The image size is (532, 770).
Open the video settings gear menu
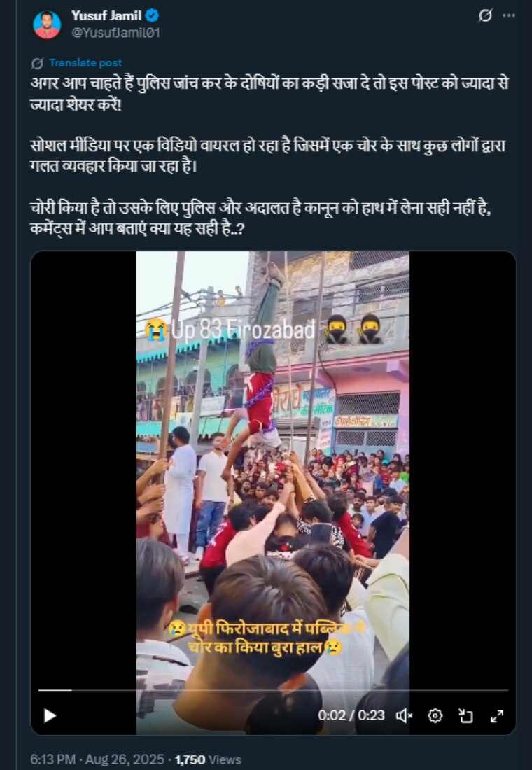point(435,715)
